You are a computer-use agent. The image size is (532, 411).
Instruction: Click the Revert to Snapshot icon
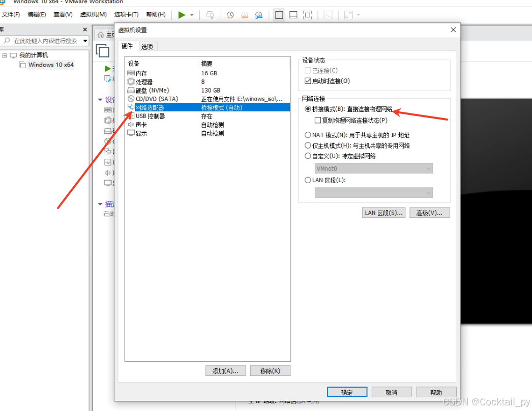click(x=244, y=15)
